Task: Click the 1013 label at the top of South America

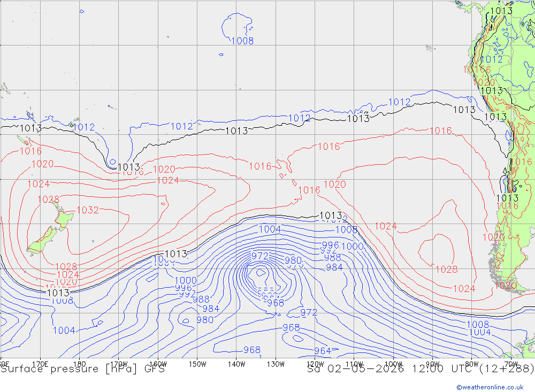Action: (x=502, y=11)
